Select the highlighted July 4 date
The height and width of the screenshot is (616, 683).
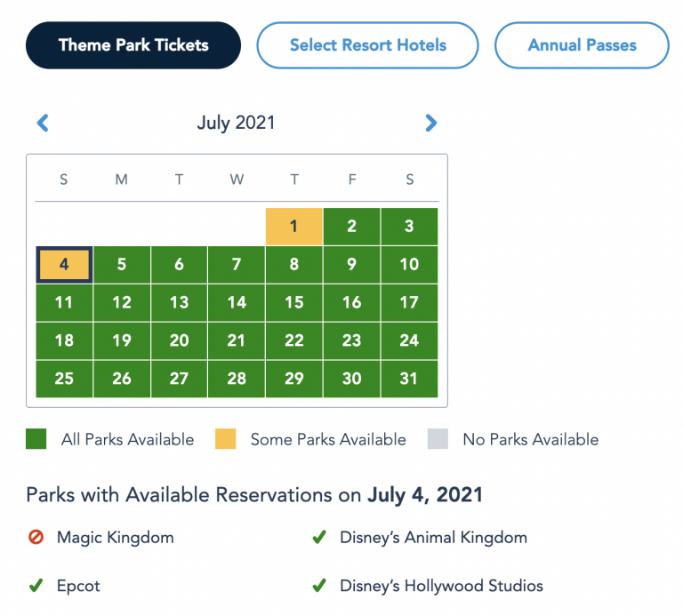(64, 264)
